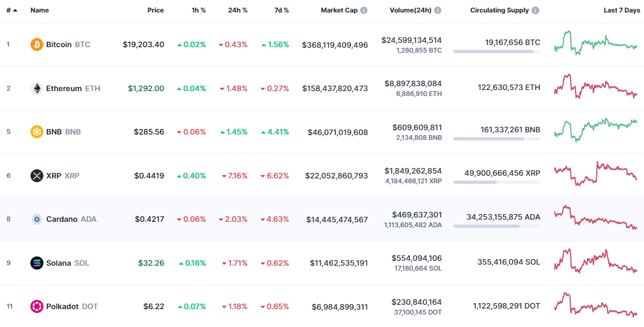The width and height of the screenshot is (644, 327).
Task: Click BNB price $285.56
Action: pos(149,132)
